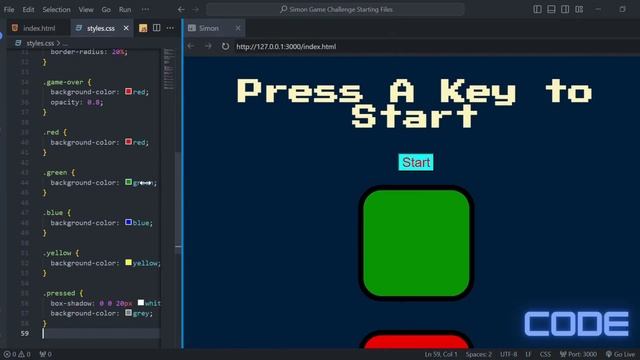Toggle secondary side bar layout icon
The image size is (640, 360).
pyautogui.click(x=565, y=9)
